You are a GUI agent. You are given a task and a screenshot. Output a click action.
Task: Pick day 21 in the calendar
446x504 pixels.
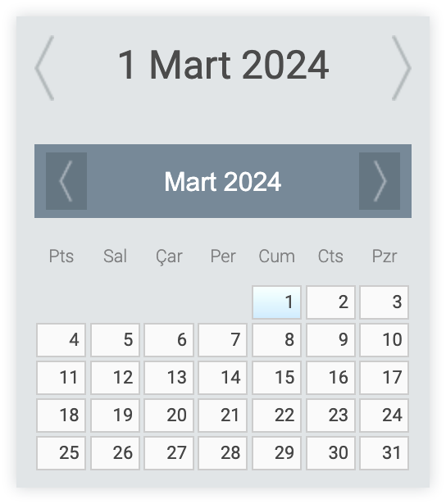click(222, 415)
